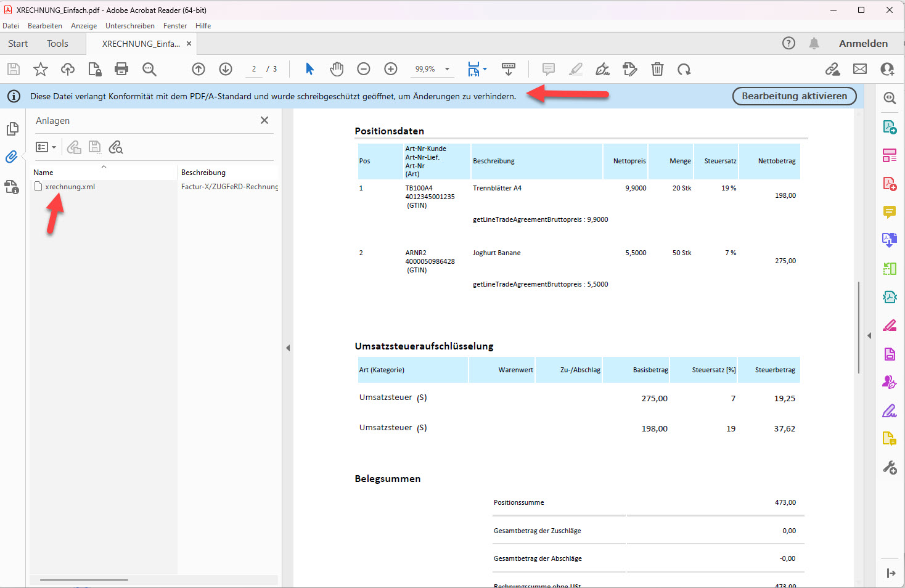The width and height of the screenshot is (905, 588).
Task: Click the page number field
Action: click(x=254, y=69)
